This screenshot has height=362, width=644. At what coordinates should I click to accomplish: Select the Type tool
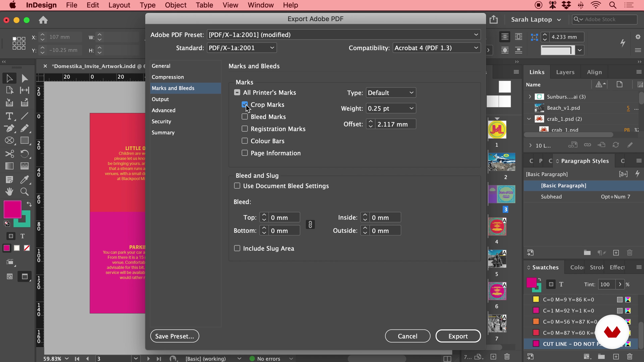coord(9,116)
